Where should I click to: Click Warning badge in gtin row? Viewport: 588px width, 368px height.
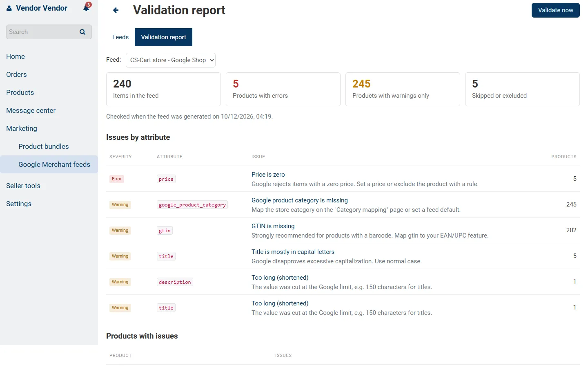click(120, 230)
